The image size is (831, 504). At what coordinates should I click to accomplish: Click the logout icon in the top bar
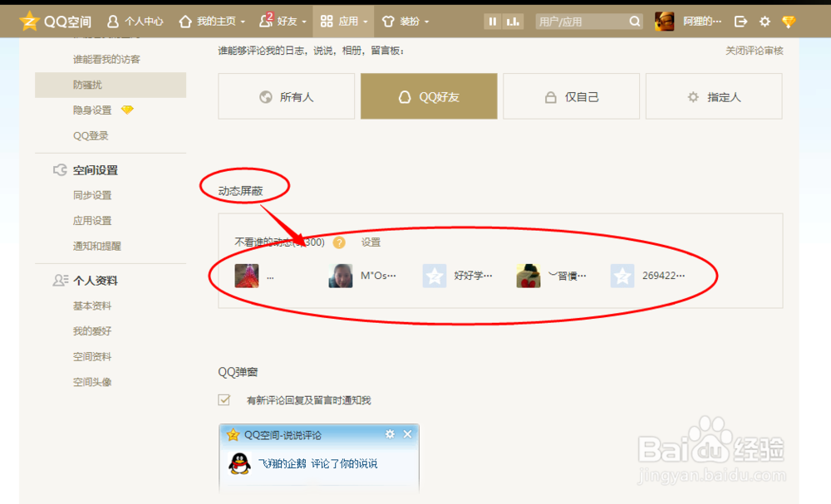click(x=741, y=21)
